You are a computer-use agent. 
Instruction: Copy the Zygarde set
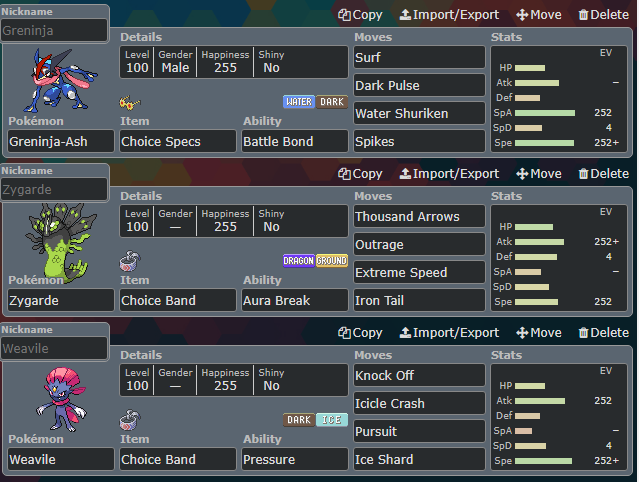(x=360, y=174)
